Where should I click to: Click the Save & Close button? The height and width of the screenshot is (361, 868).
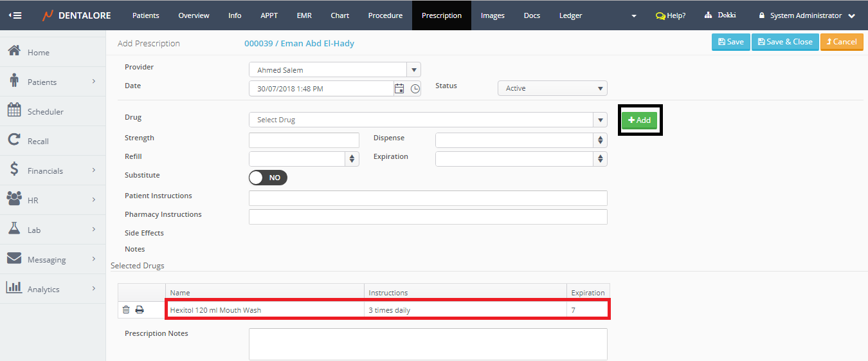pyautogui.click(x=785, y=42)
